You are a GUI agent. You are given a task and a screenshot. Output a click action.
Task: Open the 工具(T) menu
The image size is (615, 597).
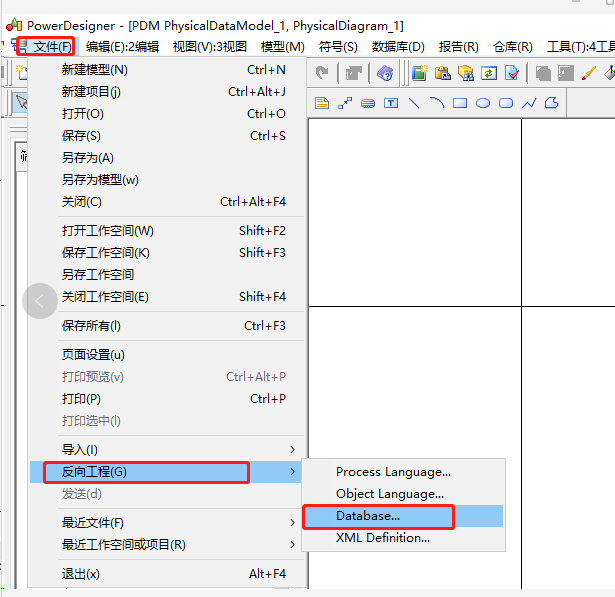[580, 47]
